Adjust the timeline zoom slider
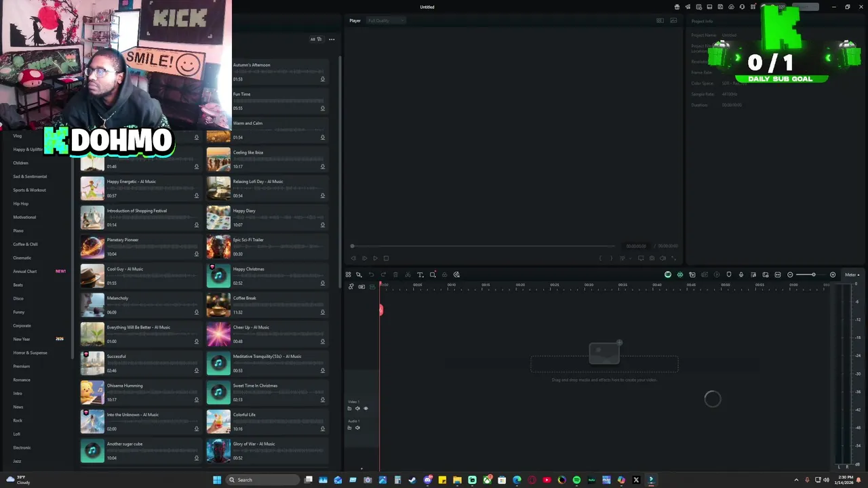This screenshot has height=488, width=868. [x=813, y=274]
